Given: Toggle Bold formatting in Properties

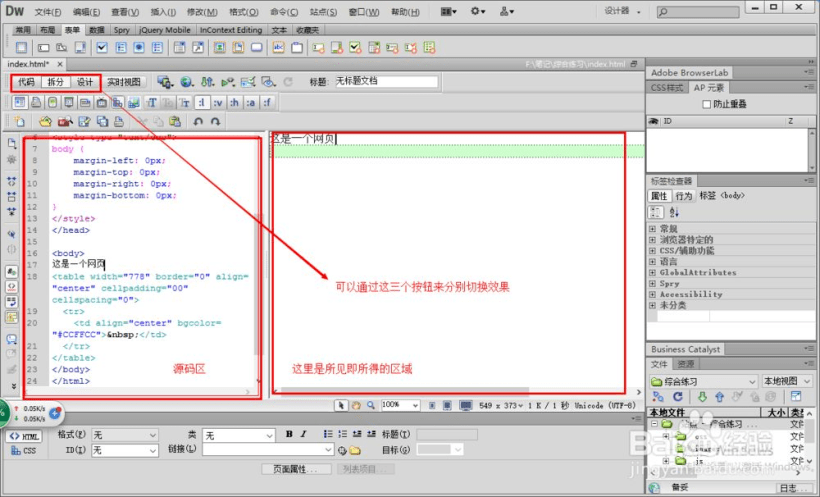Looking at the screenshot, I should pos(289,434).
